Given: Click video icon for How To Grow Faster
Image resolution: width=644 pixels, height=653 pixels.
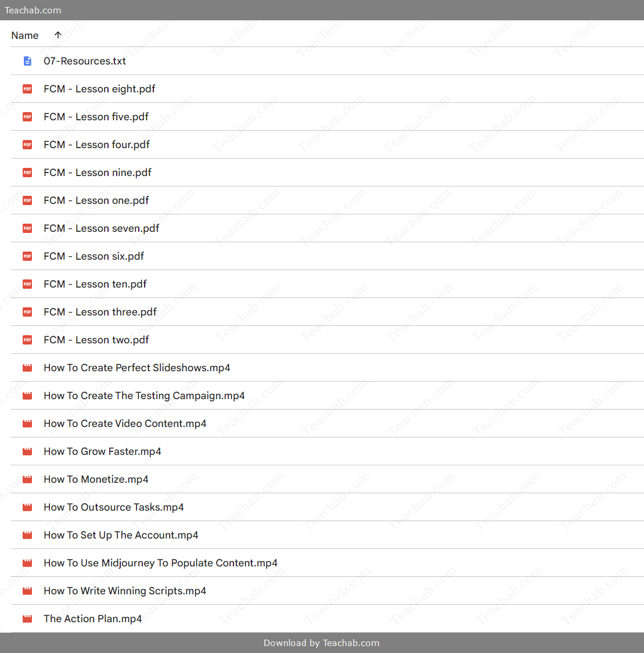Looking at the screenshot, I should (27, 452).
